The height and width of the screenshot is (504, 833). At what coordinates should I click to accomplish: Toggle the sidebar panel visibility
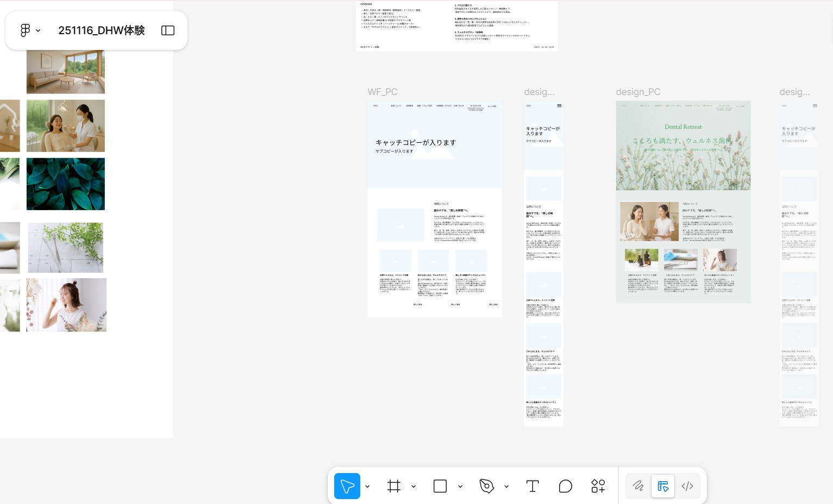click(x=168, y=30)
